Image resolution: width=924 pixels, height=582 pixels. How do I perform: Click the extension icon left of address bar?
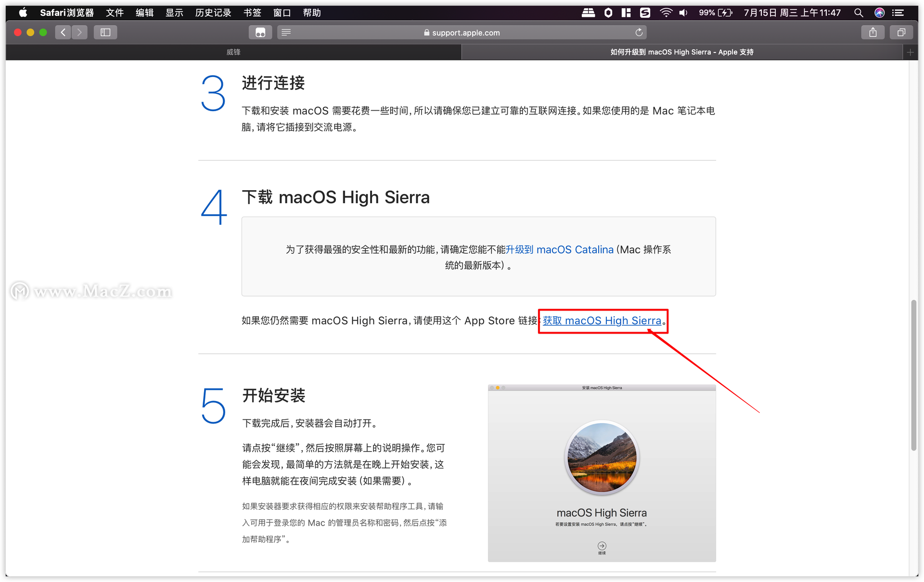point(260,32)
